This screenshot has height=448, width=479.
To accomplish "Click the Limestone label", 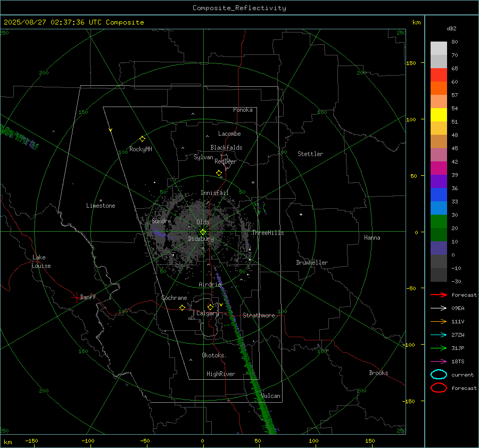I will tap(101, 206).
